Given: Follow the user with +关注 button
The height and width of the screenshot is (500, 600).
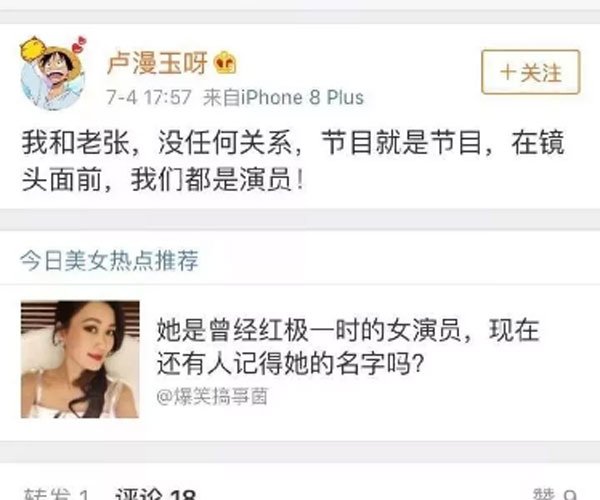Looking at the screenshot, I should 531,72.
